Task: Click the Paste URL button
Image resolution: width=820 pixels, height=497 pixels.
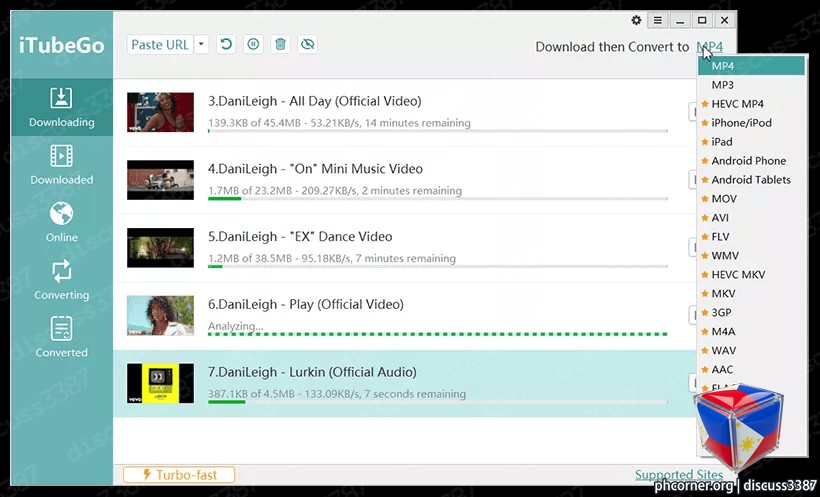Action: click(x=160, y=44)
